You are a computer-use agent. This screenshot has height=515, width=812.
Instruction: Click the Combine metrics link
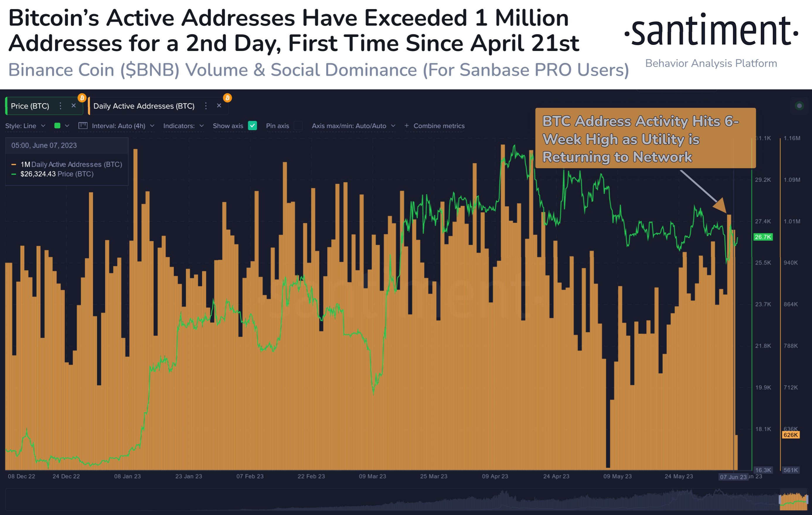[x=439, y=126]
